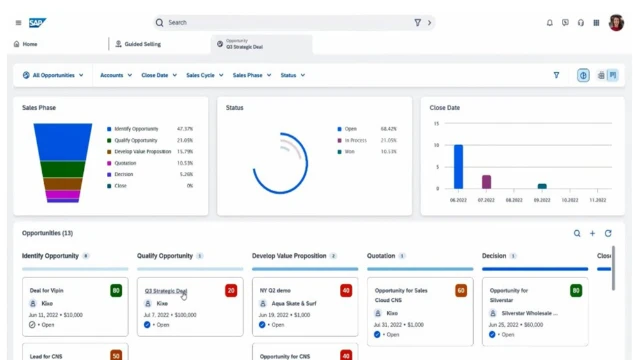This screenshot has height=360, width=640.
Task: Refresh the Opportunities list
Action: (x=608, y=233)
